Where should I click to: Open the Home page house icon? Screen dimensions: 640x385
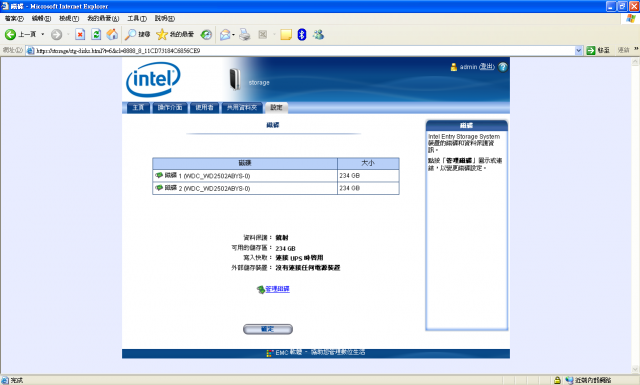112,35
